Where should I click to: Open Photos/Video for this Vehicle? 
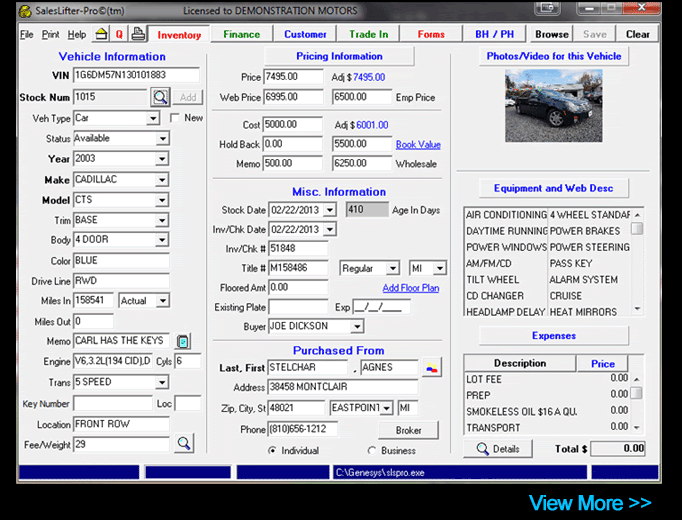pyautogui.click(x=554, y=56)
